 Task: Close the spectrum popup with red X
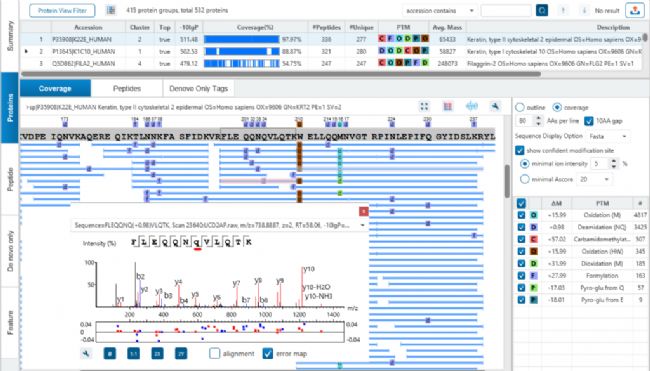pos(364,211)
